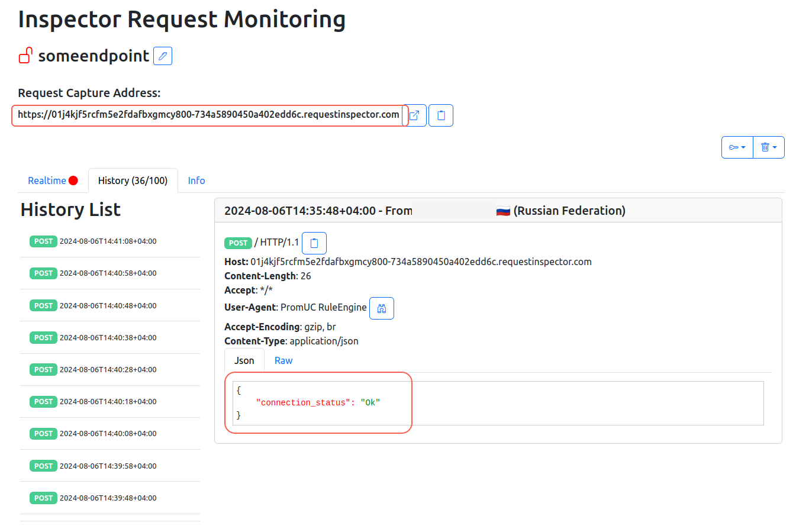Click the red unlocked padlock icon
This screenshot has height=532, width=809.
[25, 56]
